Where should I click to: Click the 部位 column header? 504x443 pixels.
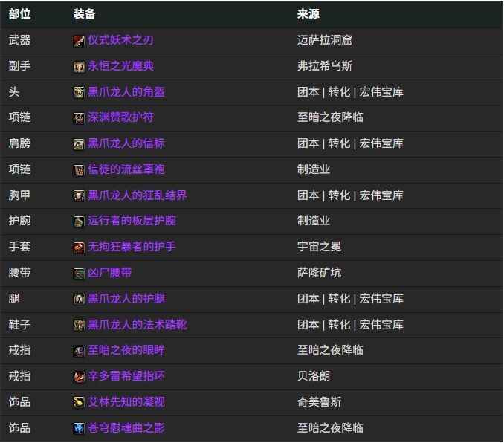coord(20,14)
